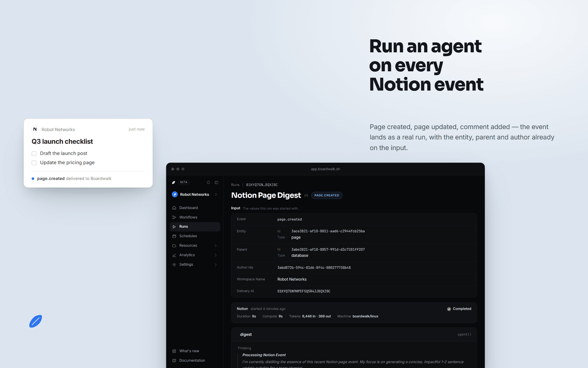Image resolution: width=588 pixels, height=368 pixels.
Task: Click the author id 3abd872b-594c-81d6-8f4c-000277738b48
Action: 314,268
